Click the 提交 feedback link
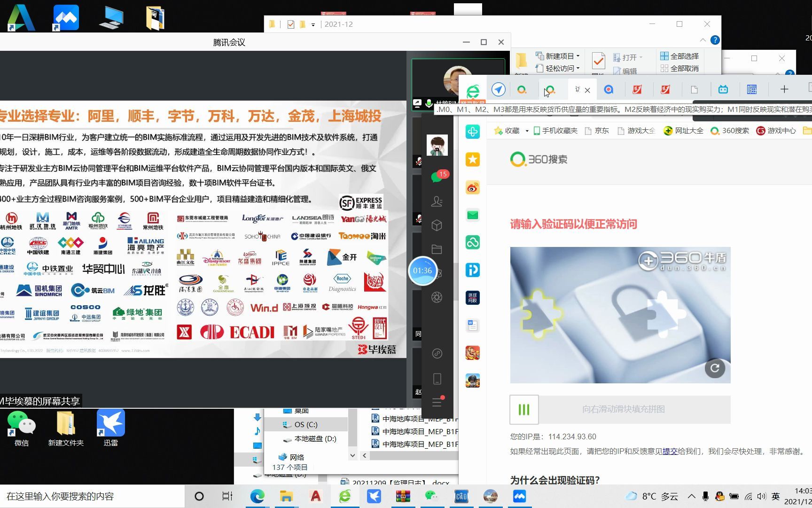 [670, 452]
